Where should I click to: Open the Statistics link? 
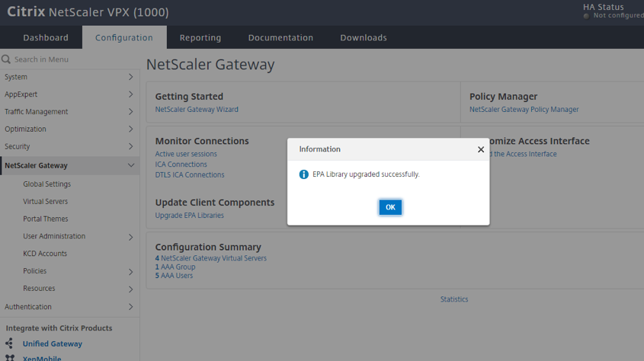[x=454, y=299]
